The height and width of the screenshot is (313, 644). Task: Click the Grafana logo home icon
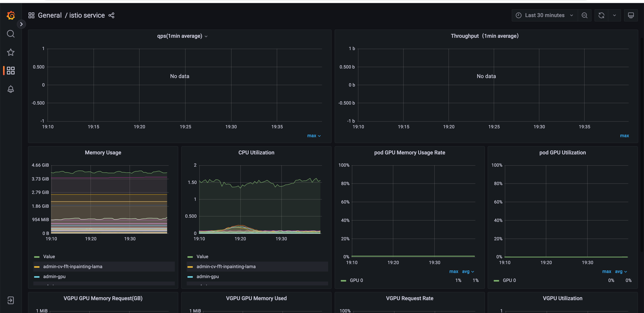tap(11, 15)
